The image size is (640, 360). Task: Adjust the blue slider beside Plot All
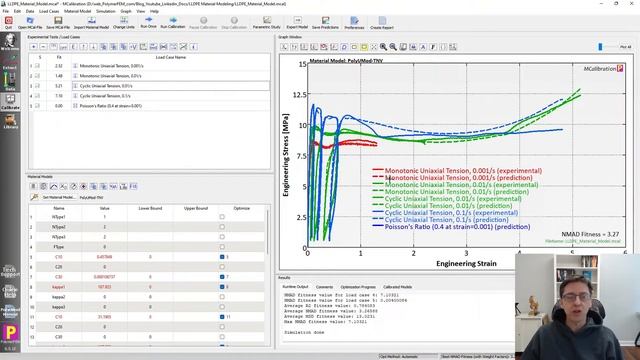click(600, 47)
